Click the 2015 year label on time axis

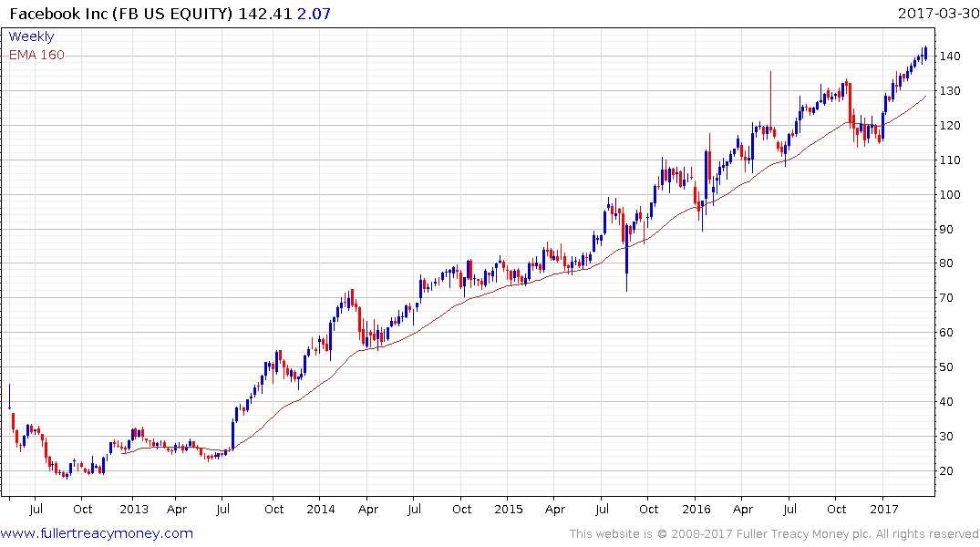tap(508, 509)
